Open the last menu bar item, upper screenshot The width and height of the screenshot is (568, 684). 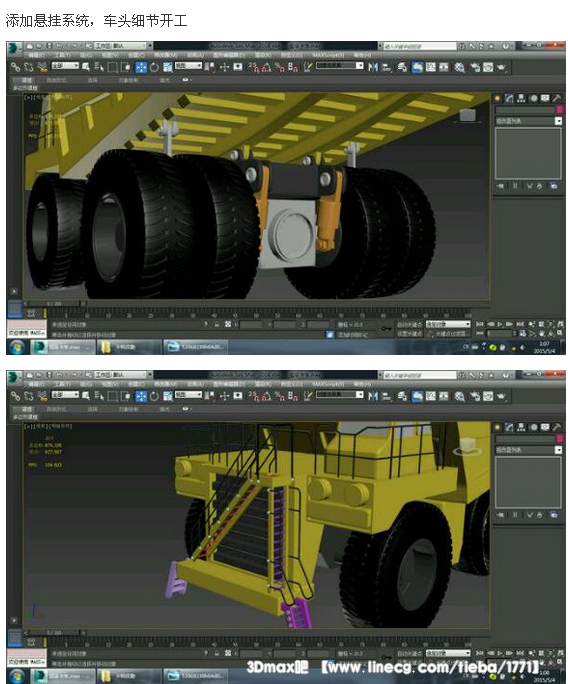[x=362, y=55]
